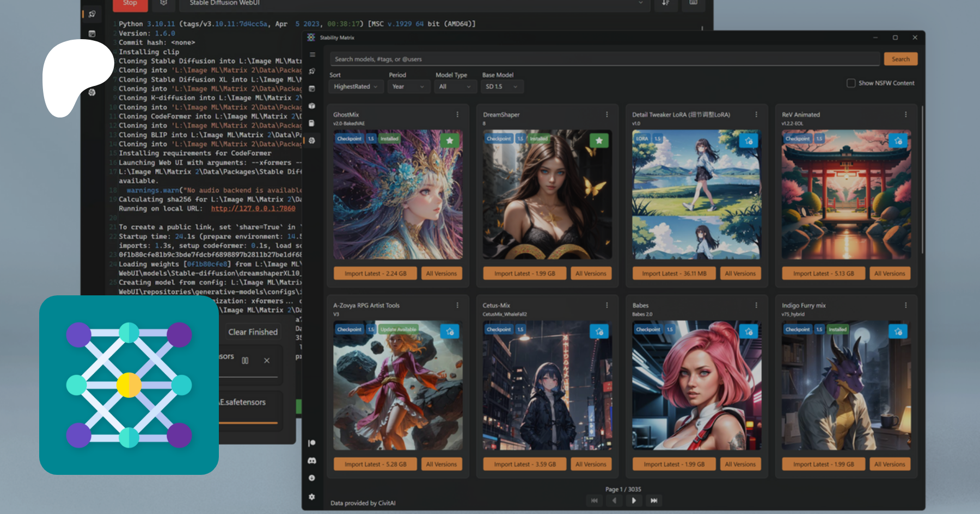Image resolution: width=980 pixels, height=514 pixels.
Task: Click the green star on DreamShaper thumbnail
Action: tap(599, 140)
